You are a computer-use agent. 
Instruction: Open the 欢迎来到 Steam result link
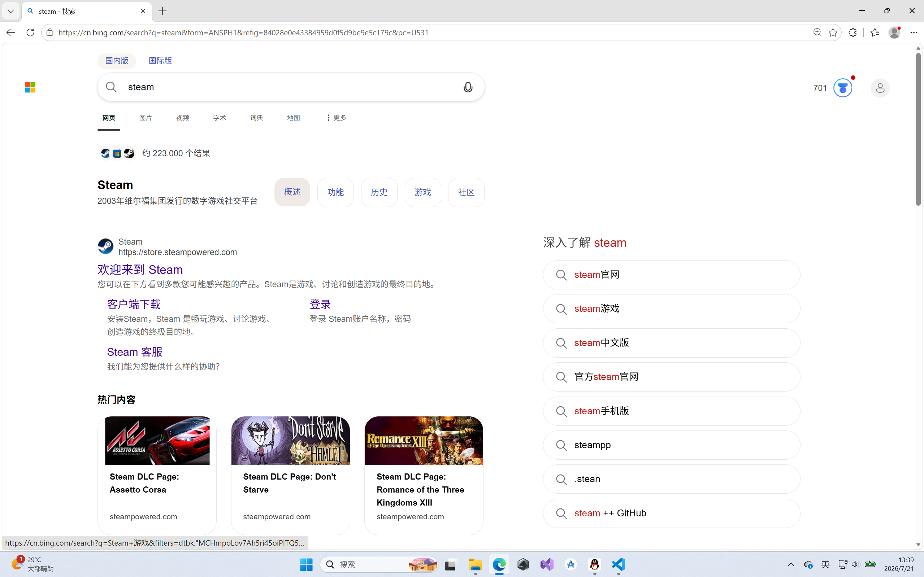click(x=140, y=270)
